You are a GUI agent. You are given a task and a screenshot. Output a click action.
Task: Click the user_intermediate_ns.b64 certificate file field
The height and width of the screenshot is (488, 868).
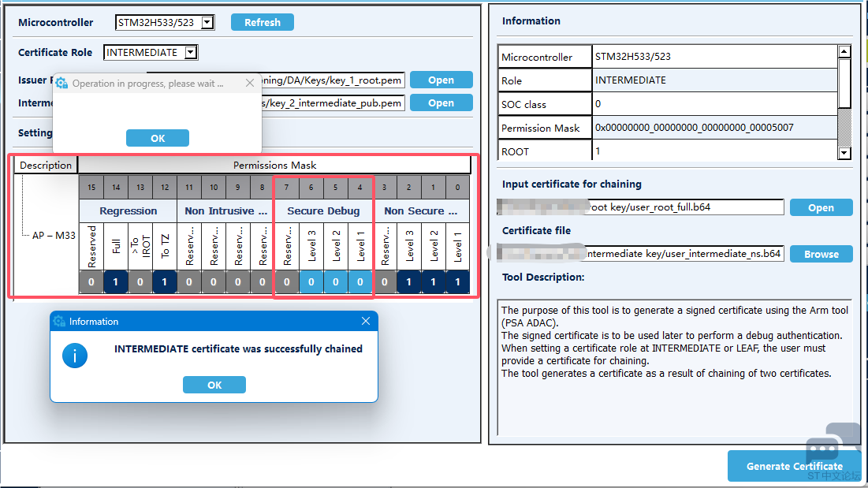pos(640,253)
